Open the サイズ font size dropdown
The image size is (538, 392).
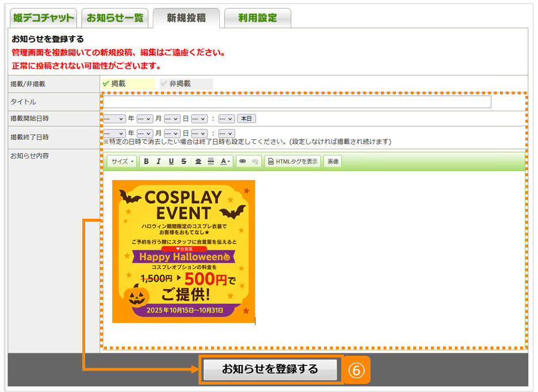(x=122, y=162)
